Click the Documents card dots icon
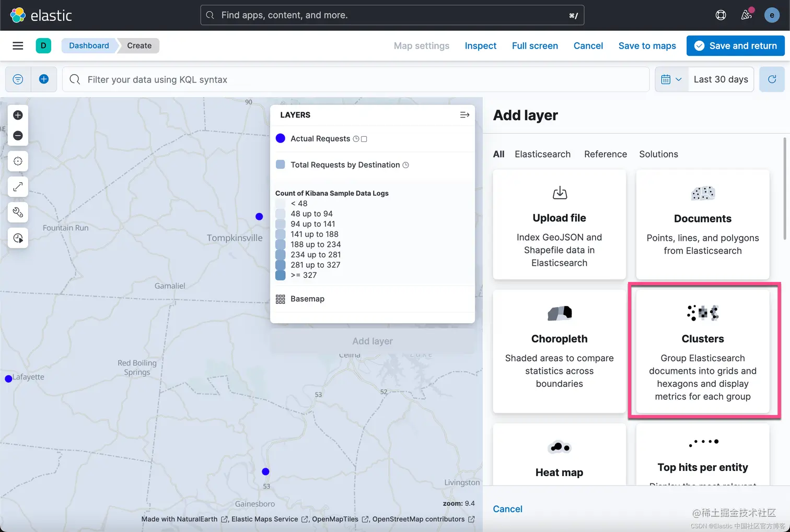The width and height of the screenshot is (790, 532). coord(703,193)
